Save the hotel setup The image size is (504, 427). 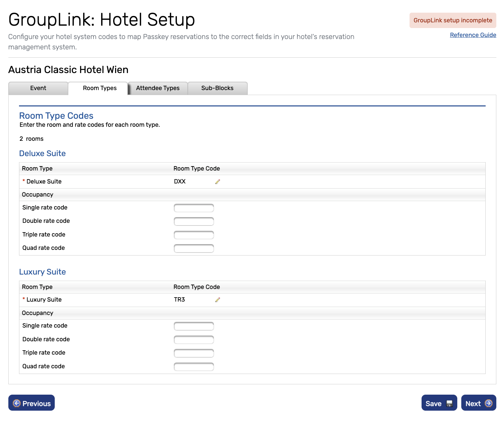click(439, 403)
